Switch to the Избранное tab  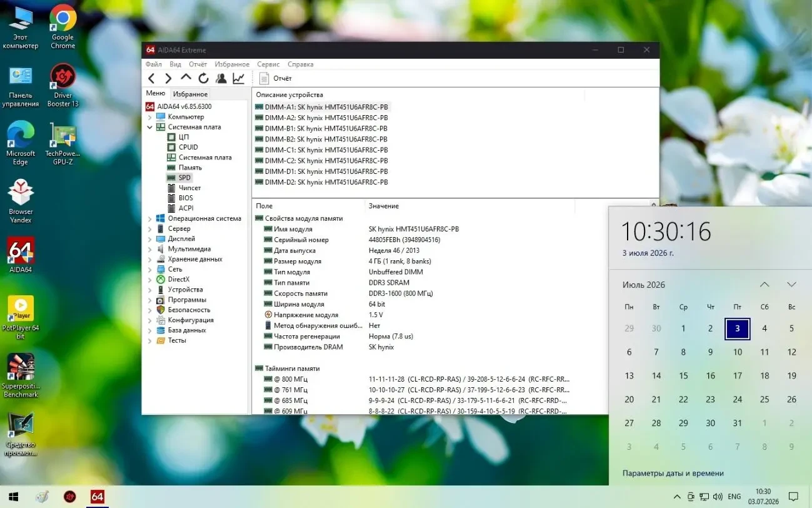[190, 94]
